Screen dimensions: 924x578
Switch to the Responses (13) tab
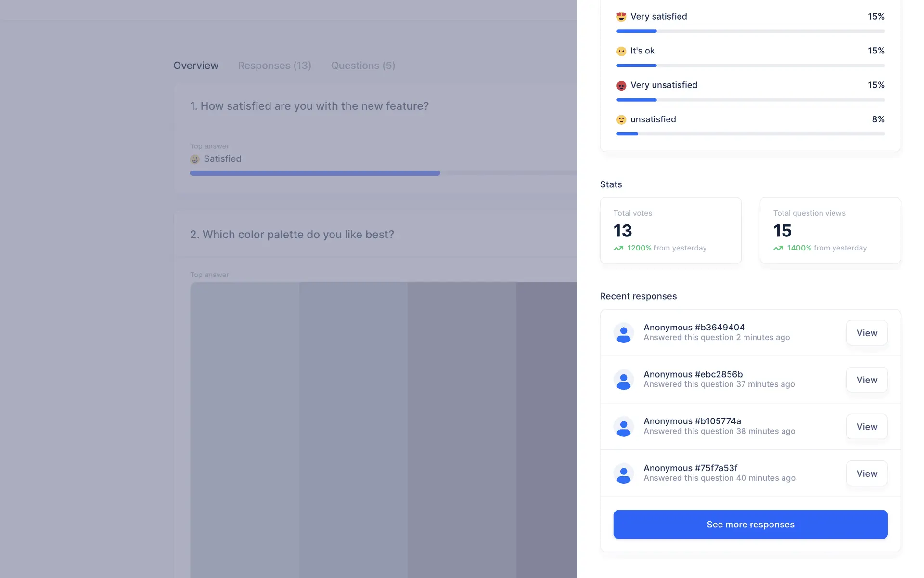coord(274,66)
